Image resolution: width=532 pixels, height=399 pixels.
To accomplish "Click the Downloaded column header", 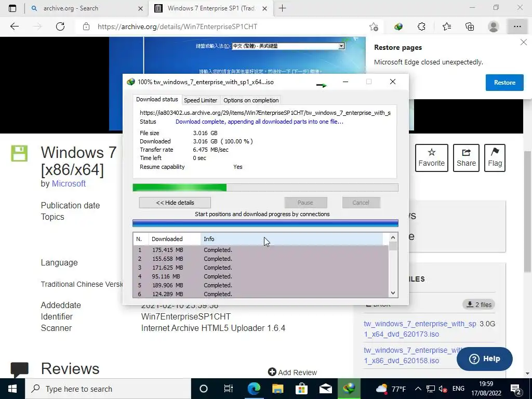I will point(175,239).
